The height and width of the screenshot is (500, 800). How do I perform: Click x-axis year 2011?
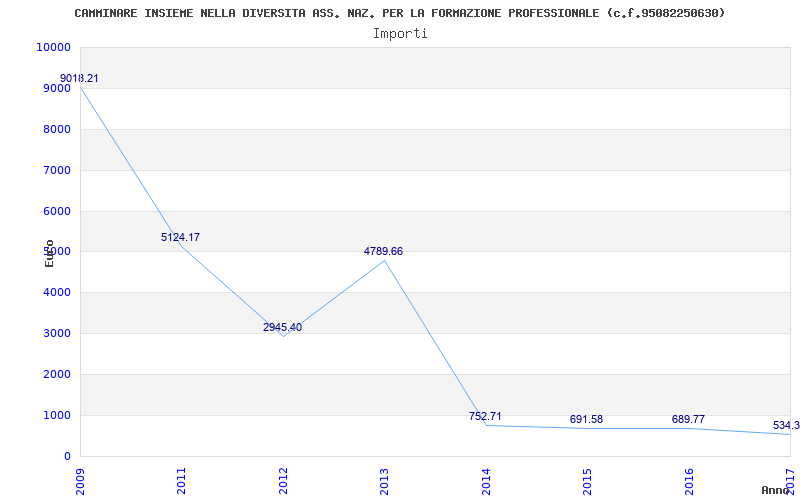(181, 480)
